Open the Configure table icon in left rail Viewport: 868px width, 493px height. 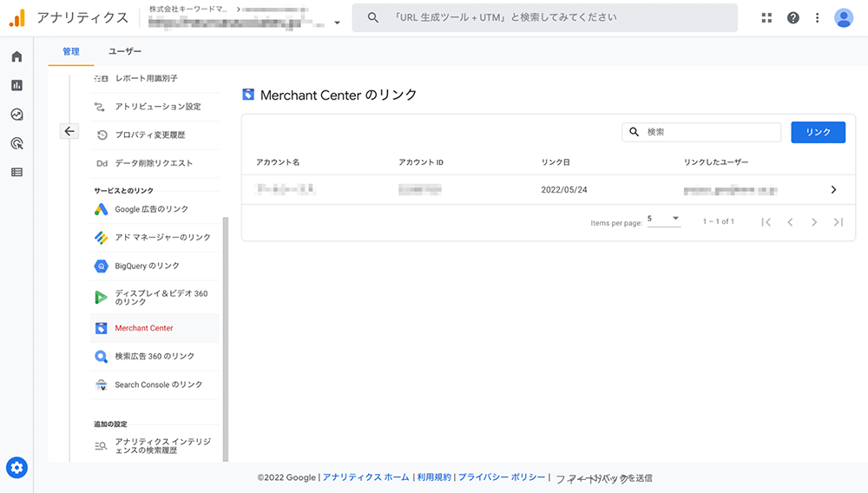16,172
